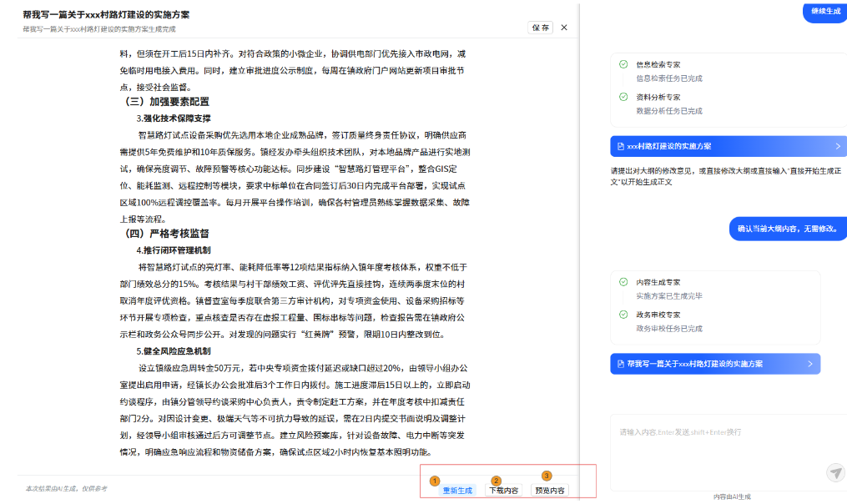Click the send message paper plane icon

835,472
